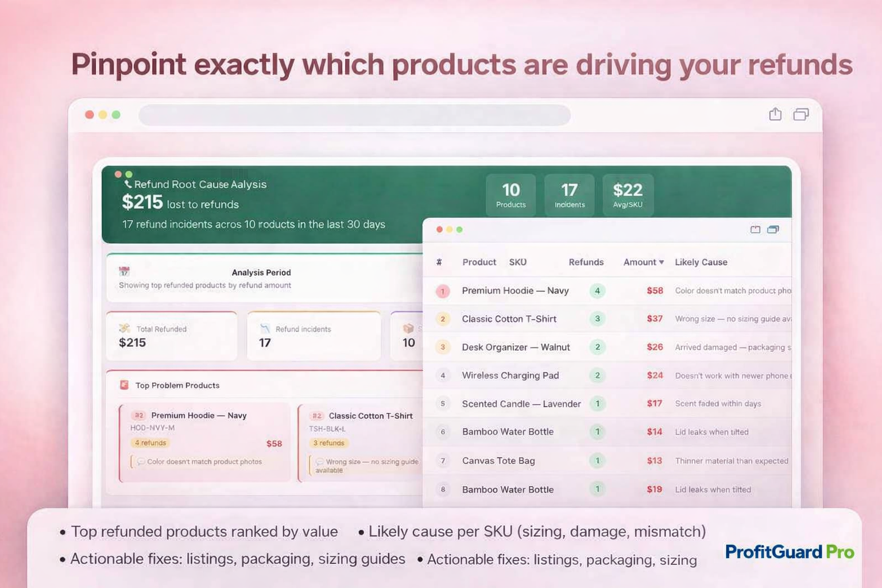Viewport: 882px width, 588px height.
Task: Click rank badge 6 in the table
Action: (x=442, y=432)
